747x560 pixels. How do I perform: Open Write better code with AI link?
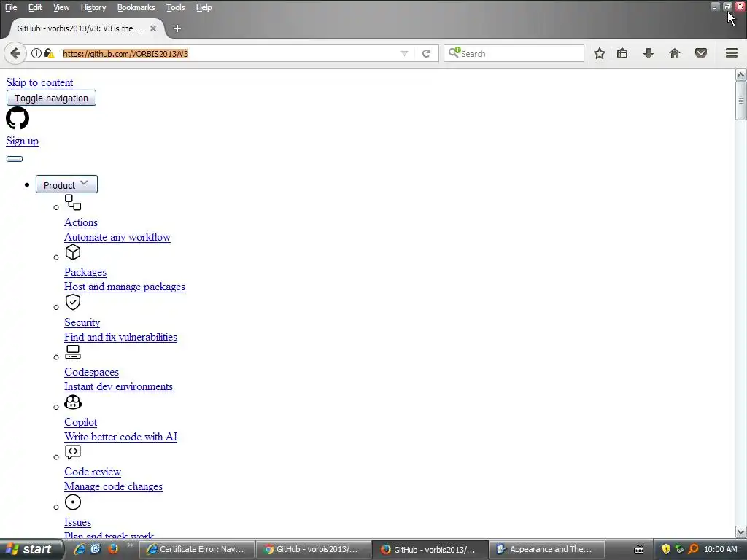click(x=120, y=437)
